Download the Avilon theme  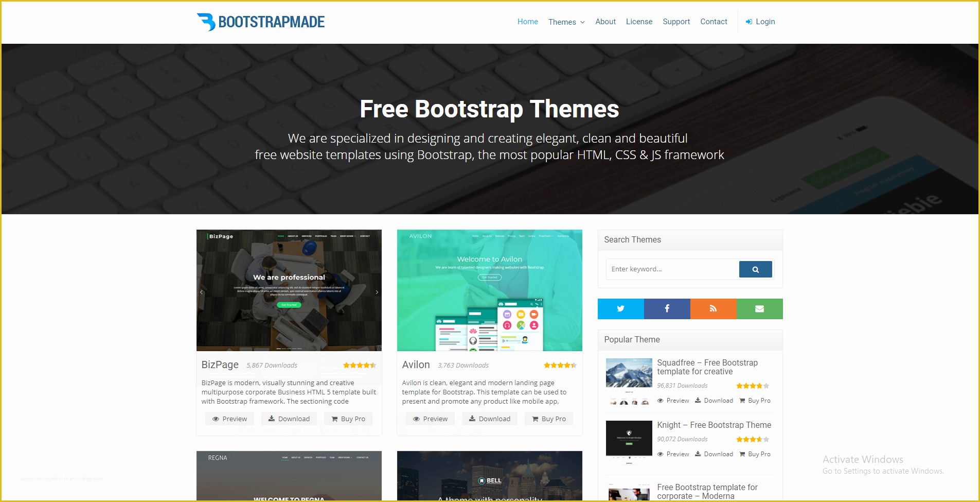pos(489,419)
